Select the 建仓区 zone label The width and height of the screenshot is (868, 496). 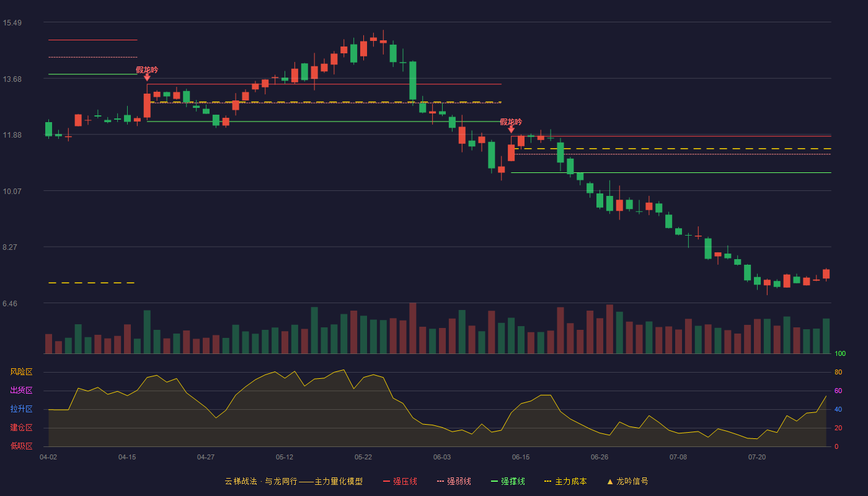pyautogui.click(x=21, y=428)
